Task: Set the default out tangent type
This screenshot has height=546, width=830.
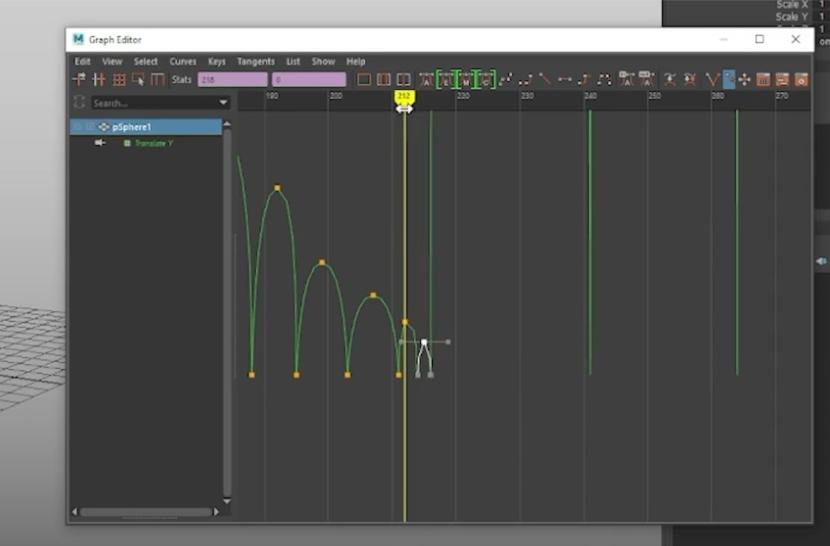Action: [x=646, y=79]
